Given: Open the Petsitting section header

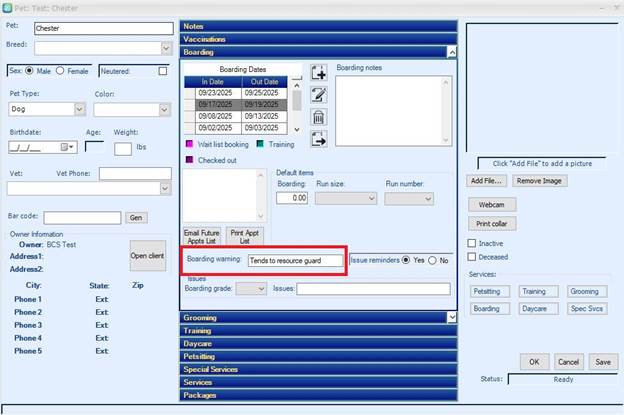Looking at the screenshot, I should 318,357.
